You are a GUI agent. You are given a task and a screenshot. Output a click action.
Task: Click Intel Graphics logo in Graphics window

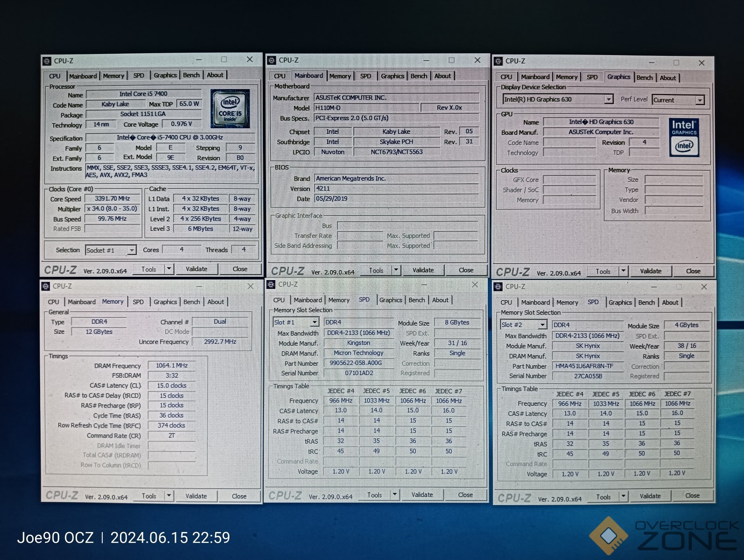coord(684,137)
